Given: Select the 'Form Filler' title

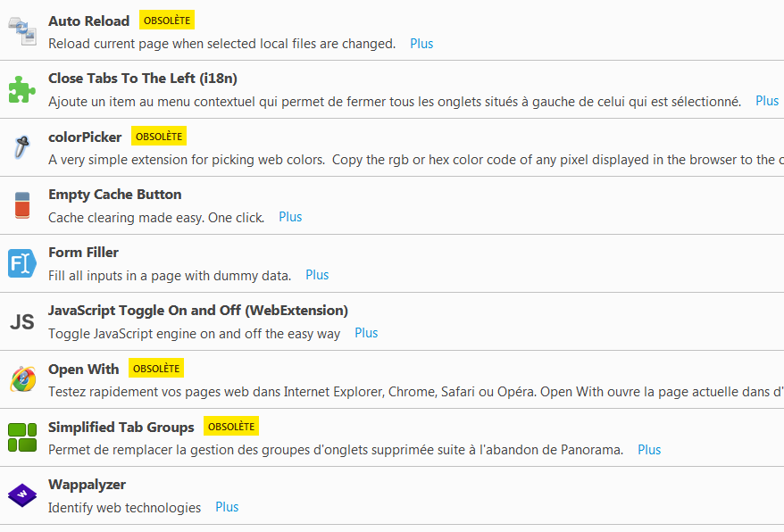Looking at the screenshot, I should (x=84, y=252).
